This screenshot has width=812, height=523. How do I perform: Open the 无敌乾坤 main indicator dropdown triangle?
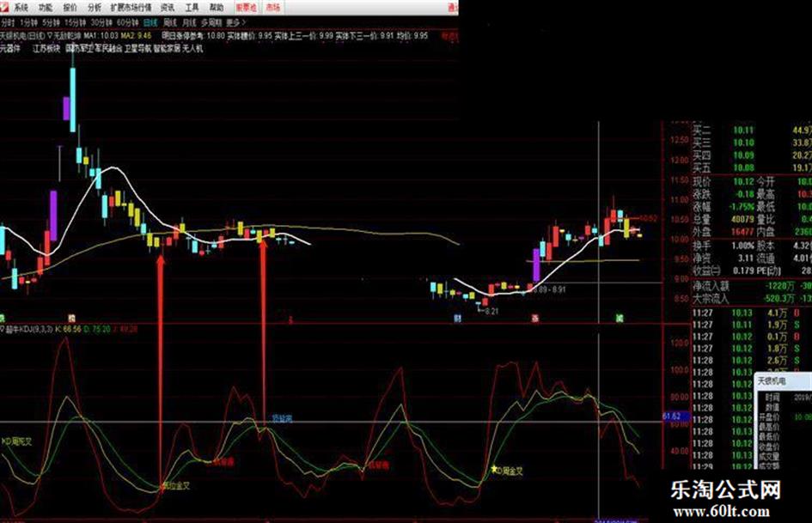(x=49, y=36)
